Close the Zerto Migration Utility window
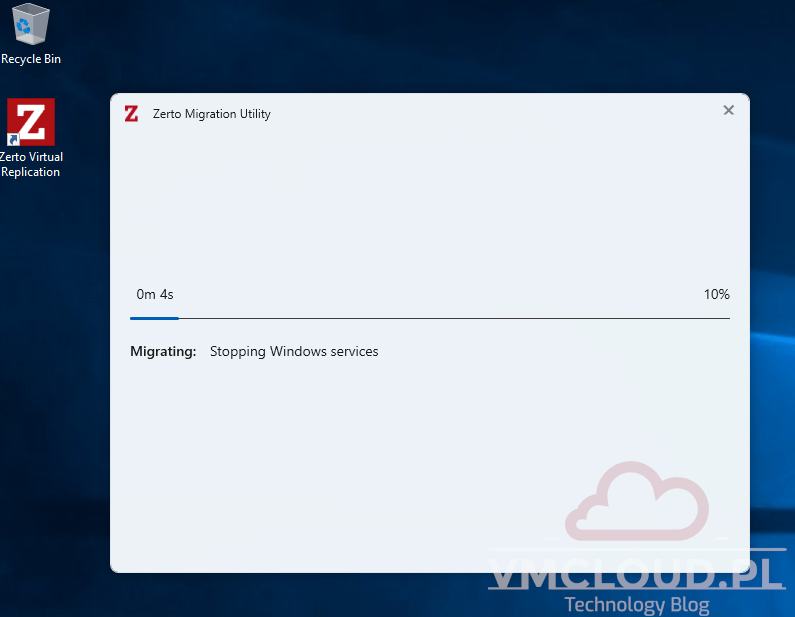The height and width of the screenshot is (617, 795). 728,110
